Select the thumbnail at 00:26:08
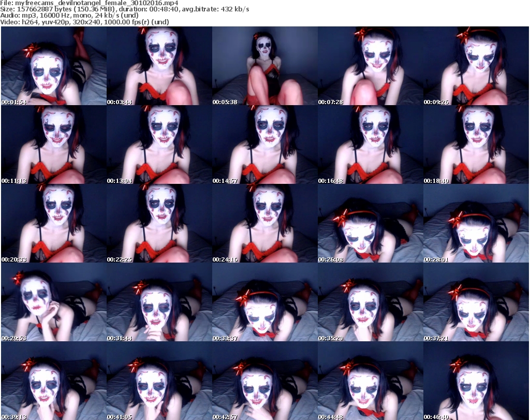530x420 pixels. [x=370, y=223]
